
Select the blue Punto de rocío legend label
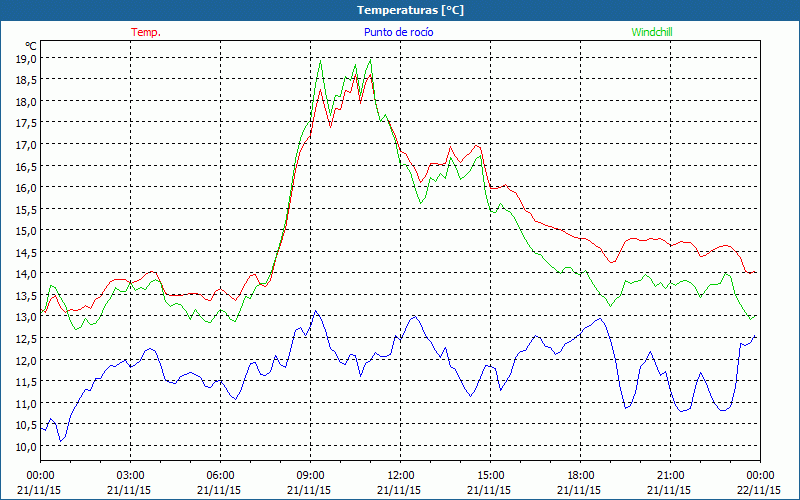click(398, 32)
